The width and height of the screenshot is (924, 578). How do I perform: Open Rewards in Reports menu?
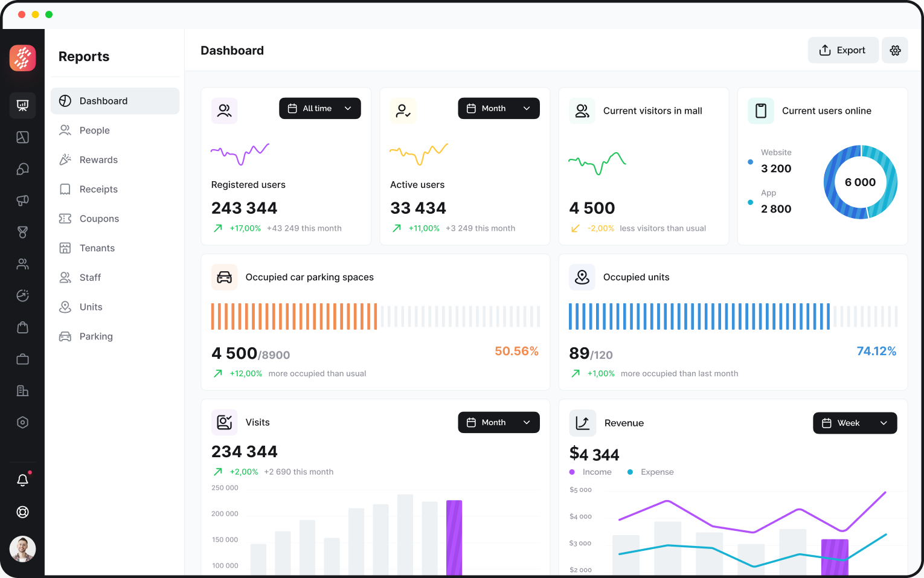tap(115, 160)
